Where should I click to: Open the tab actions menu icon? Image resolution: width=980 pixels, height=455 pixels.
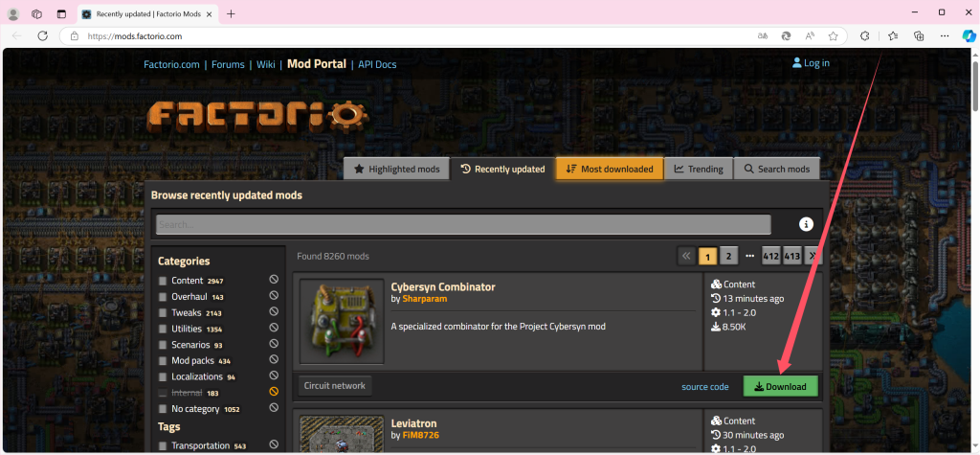61,13
